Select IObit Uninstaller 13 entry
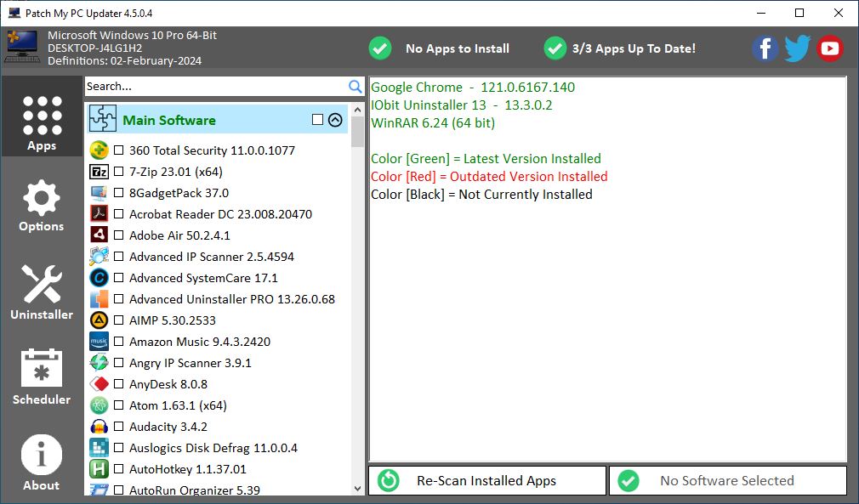This screenshot has height=504, width=859. pos(461,105)
